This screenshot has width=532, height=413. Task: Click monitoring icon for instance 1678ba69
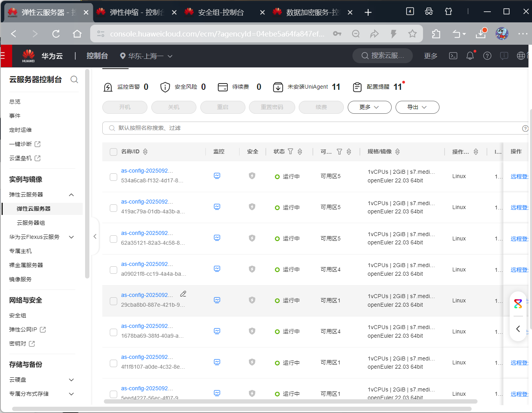coord(217,331)
